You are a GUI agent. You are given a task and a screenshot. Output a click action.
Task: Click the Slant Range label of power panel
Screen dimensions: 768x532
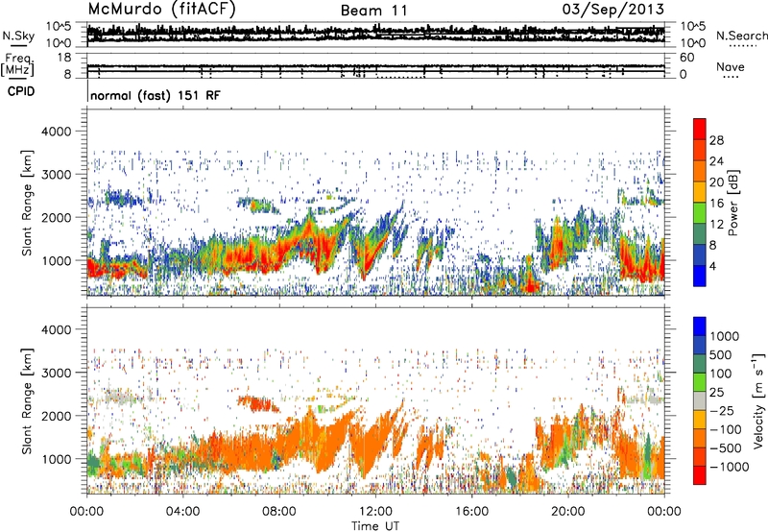[27, 203]
